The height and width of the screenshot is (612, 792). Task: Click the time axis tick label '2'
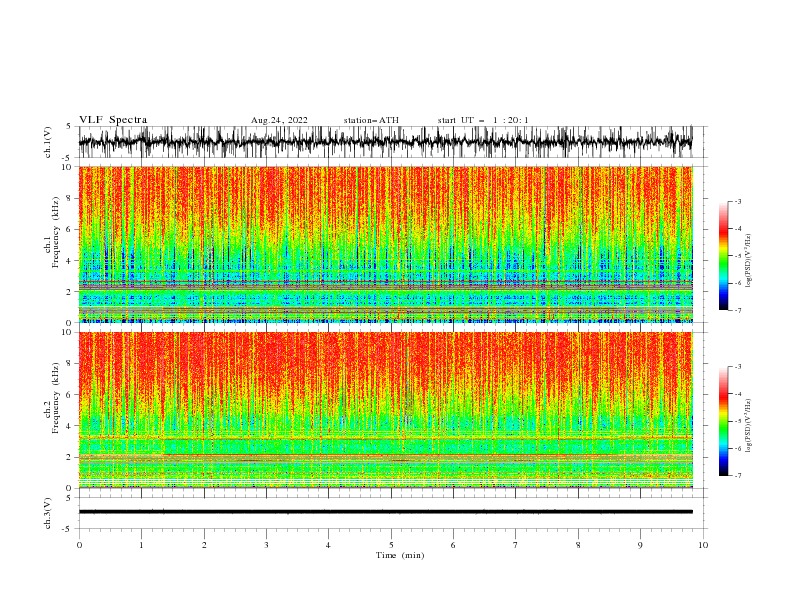pyautogui.click(x=204, y=545)
